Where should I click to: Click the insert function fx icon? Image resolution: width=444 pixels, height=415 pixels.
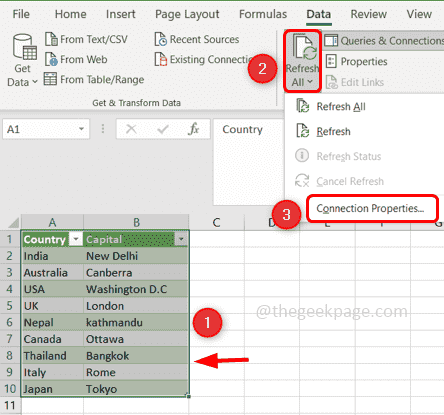193,129
